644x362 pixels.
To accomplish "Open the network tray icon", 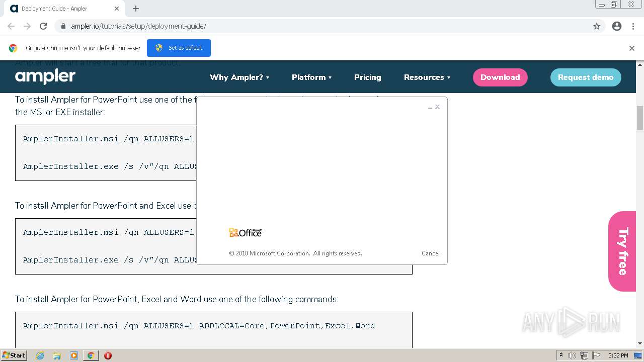I will pyautogui.click(x=584, y=355).
